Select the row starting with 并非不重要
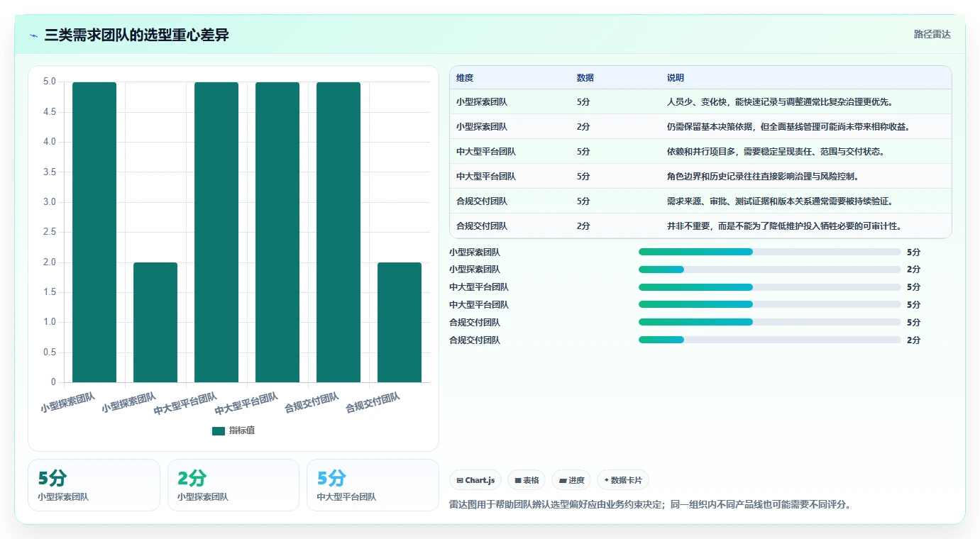The height and width of the screenshot is (539, 980). [x=700, y=226]
